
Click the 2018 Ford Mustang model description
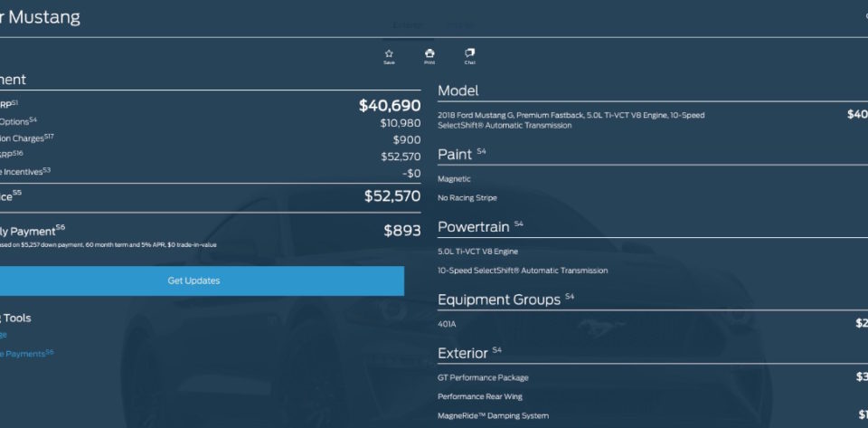571,120
